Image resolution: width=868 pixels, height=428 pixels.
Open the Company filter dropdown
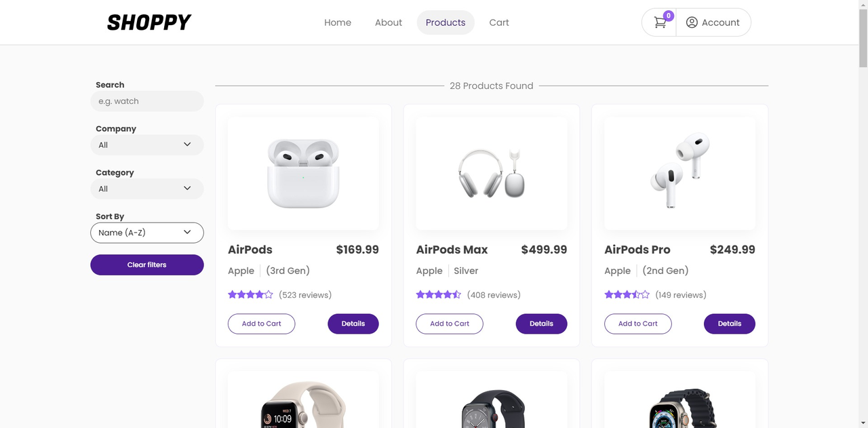[146, 144]
